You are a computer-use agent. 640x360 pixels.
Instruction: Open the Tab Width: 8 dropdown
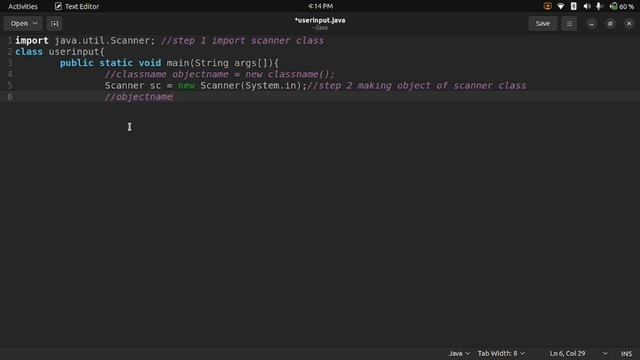tap(501, 353)
